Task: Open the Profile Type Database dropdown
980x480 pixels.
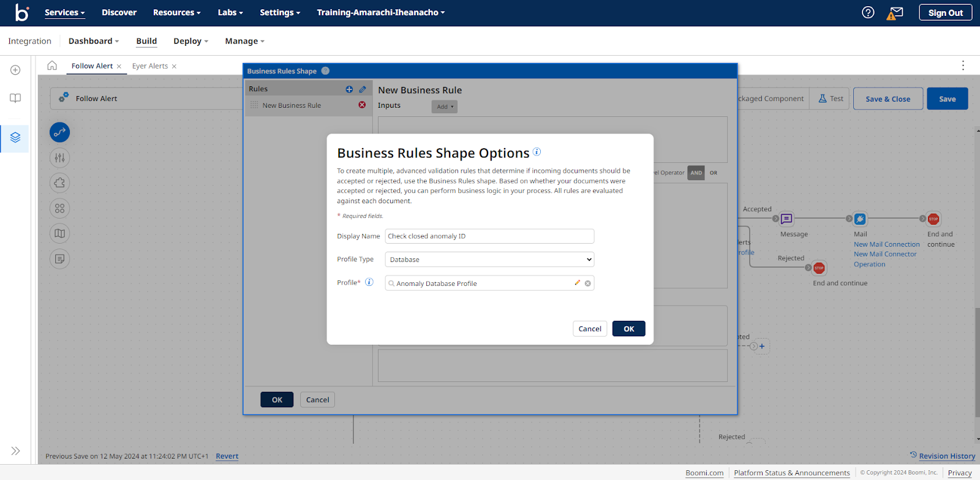Action: click(x=489, y=260)
